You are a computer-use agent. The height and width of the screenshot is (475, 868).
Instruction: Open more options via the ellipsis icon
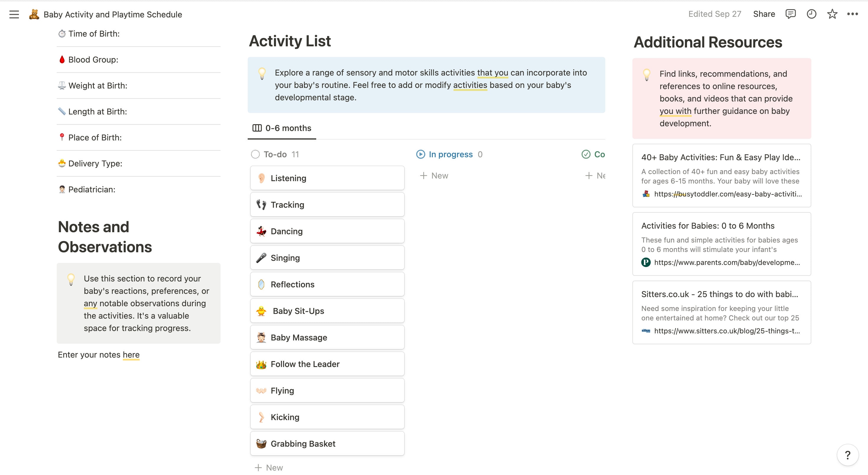tap(853, 14)
